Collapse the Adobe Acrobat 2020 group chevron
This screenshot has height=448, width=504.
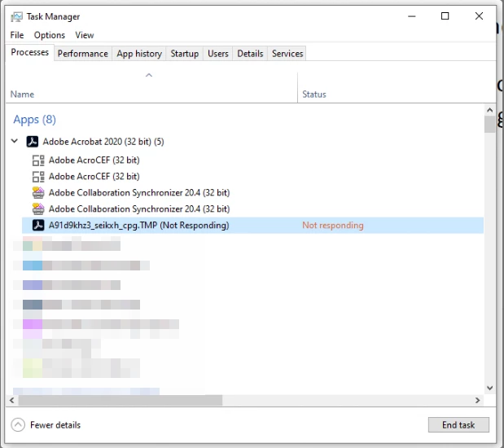point(15,141)
